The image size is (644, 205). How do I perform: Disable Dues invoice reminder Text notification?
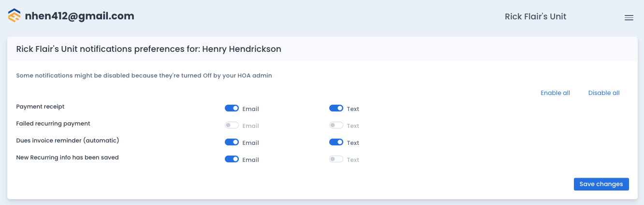click(337, 142)
